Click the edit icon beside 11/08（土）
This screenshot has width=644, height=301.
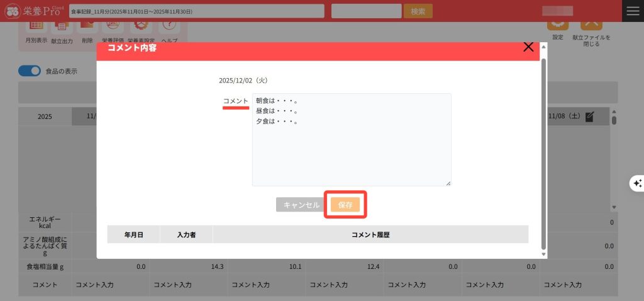coord(589,116)
